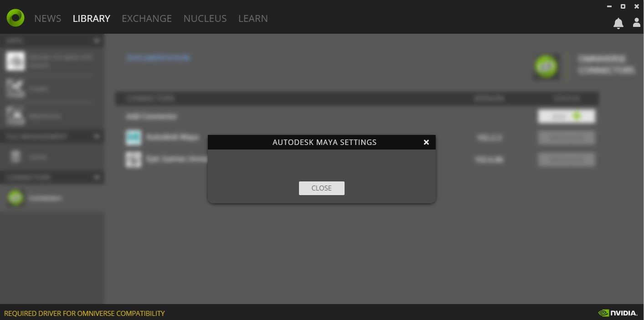Collapse the Apps section in the sidebar
The width and height of the screenshot is (644, 320).
[x=97, y=41]
